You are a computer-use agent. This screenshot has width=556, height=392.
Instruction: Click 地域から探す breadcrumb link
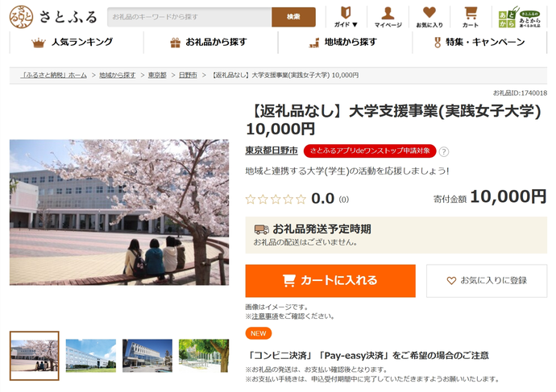coord(118,75)
